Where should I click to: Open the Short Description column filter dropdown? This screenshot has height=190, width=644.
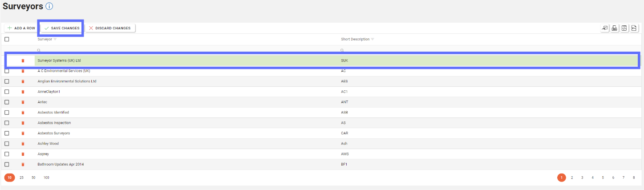click(x=373, y=39)
